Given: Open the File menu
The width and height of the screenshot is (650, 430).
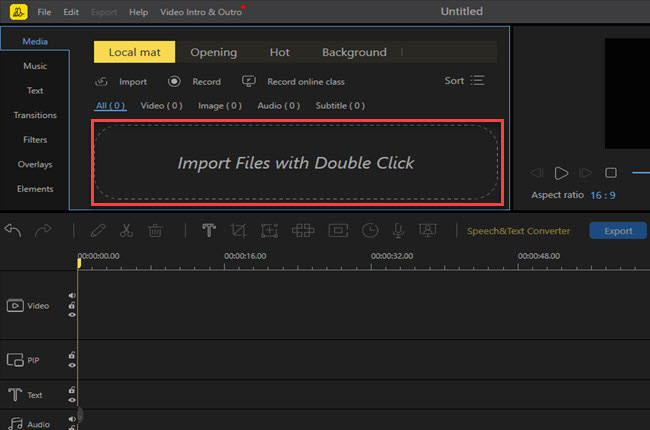Looking at the screenshot, I should [44, 12].
